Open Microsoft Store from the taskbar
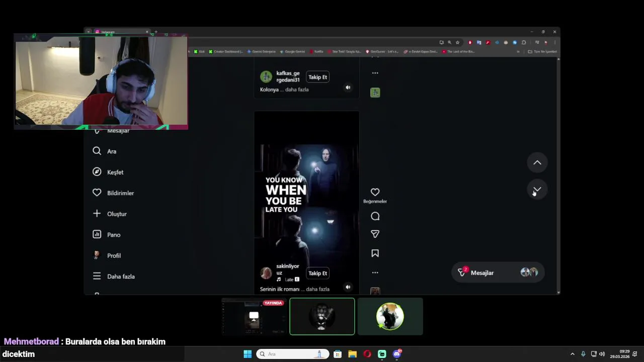This screenshot has height=362, width=644. click(x=338, y=354)
